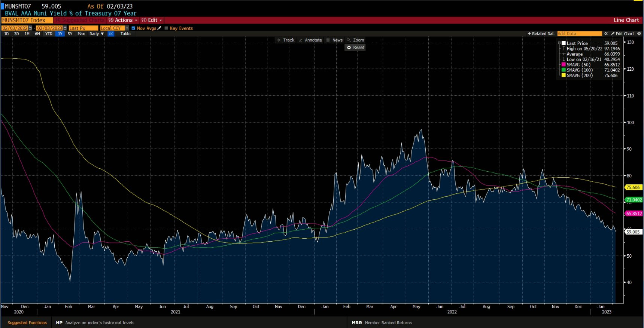
Task: Click the pencil icon beside Mov Avgs
Action: [x=159, y=28]
